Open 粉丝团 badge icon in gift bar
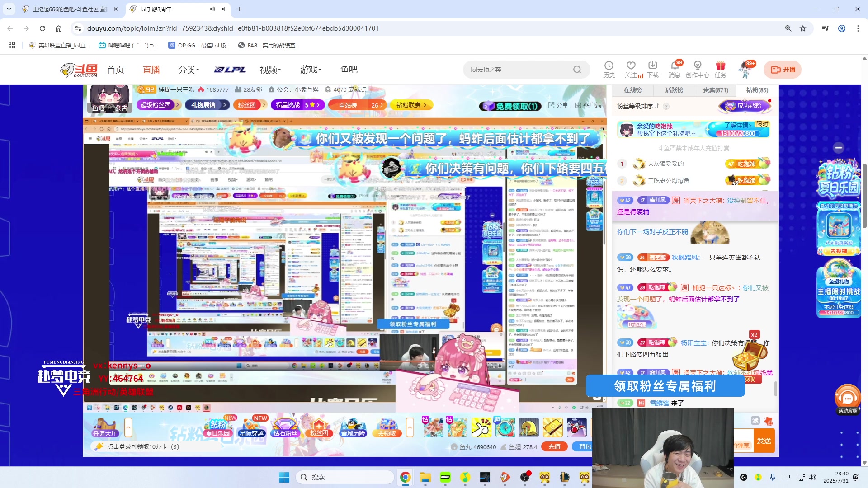The height and width of the screenshot is (488, 868). 319,427
